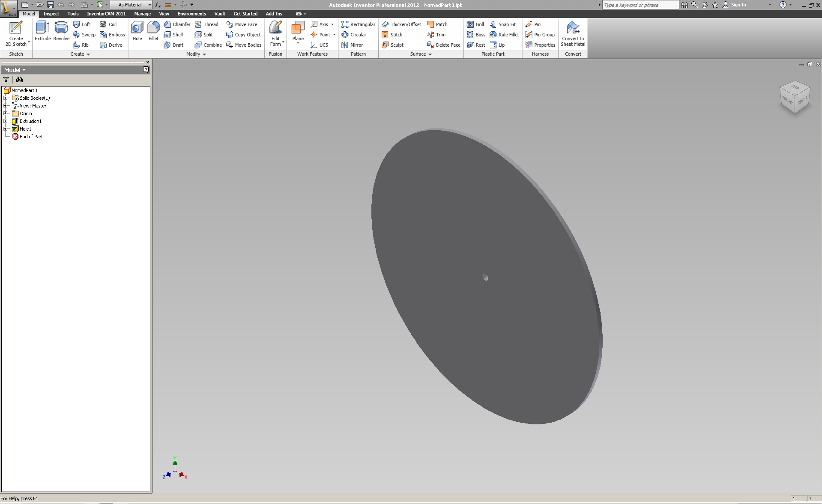This screenshot has height=504, width=822.
Task: Select the Rectangular pattern tool
Action: pos(358,24)
